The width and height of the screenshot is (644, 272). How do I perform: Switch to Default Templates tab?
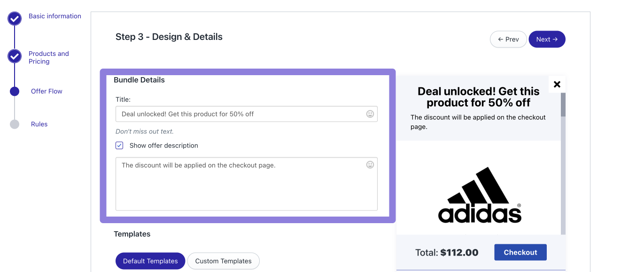[x=150, y=261]
